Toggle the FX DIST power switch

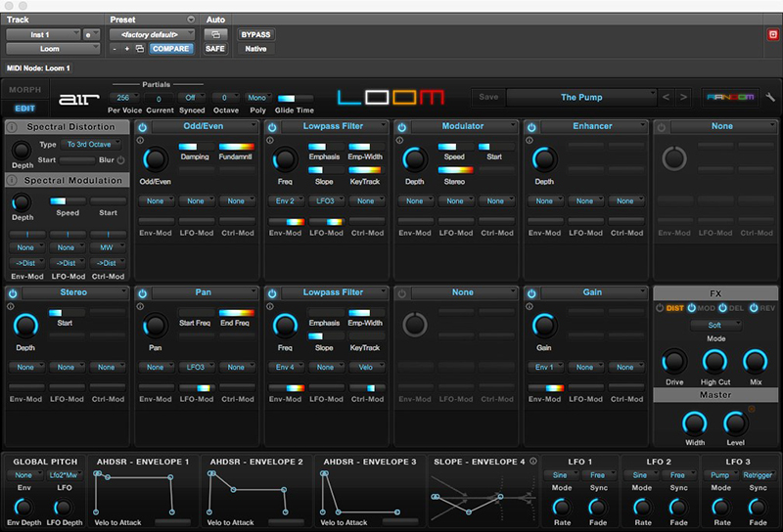tap(660, 308)
